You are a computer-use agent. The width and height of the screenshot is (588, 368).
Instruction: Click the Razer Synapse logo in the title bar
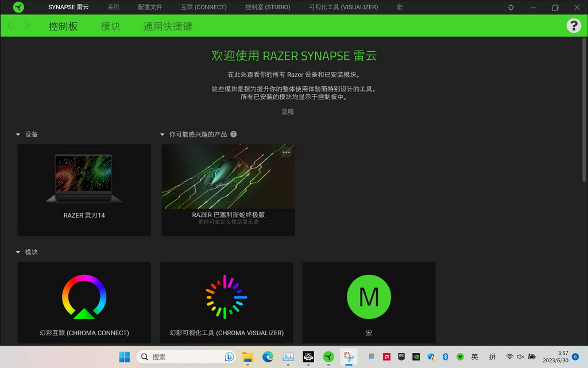pyautogui.click(x=18, y=7)
